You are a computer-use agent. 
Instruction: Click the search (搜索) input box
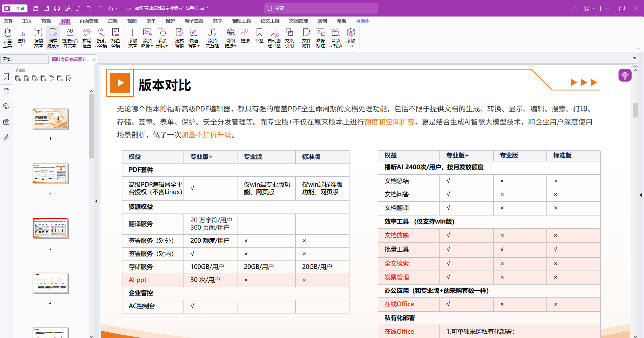[321, 8]
